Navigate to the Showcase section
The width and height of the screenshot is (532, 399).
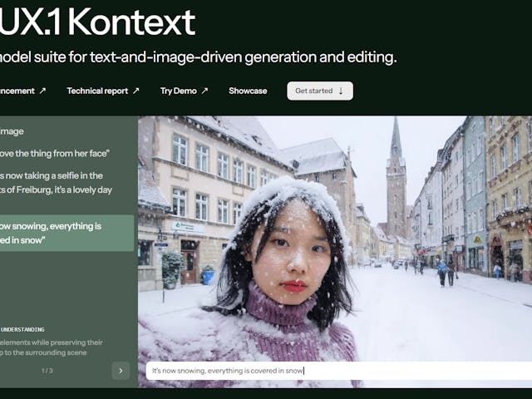(248, 91)
